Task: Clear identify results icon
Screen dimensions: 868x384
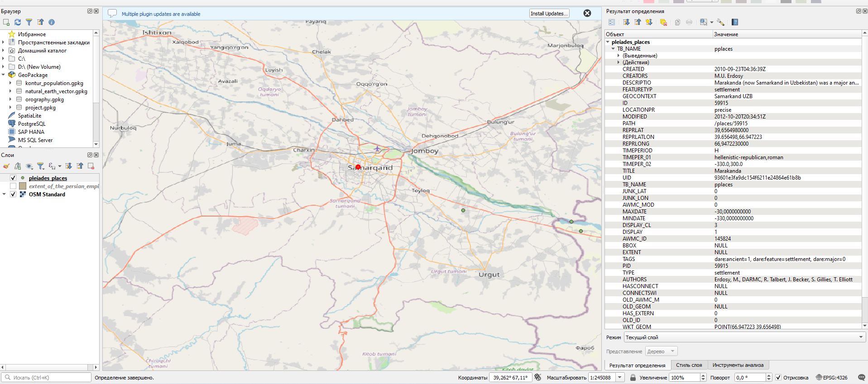Action: 663,22
